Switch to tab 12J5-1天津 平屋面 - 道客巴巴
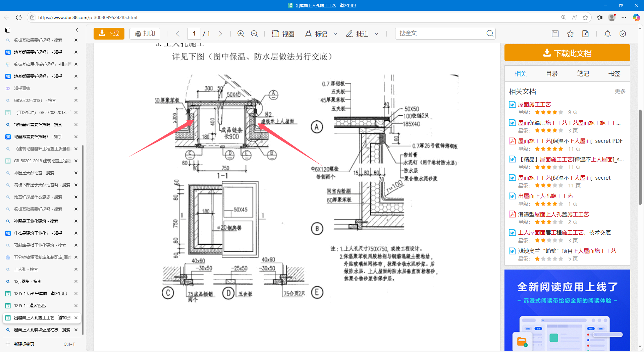The image size is (644, 352). click(42, 294)
